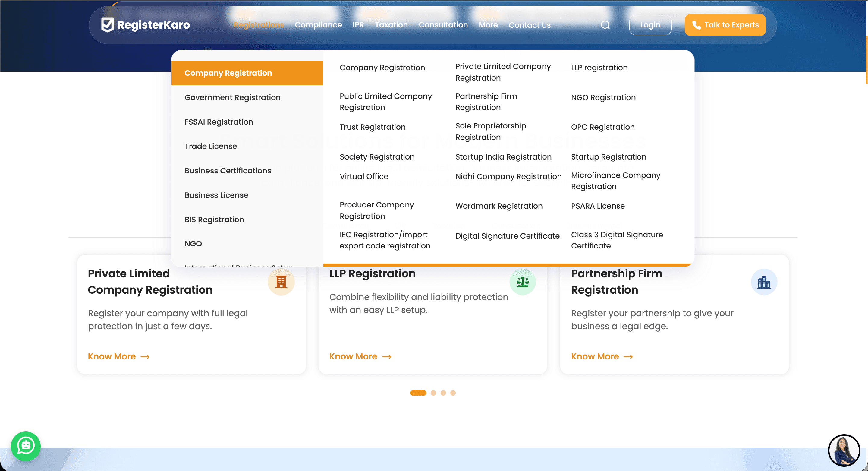Viewport: 868px width, 471px height.
Task: Click the orange building icon on Private Limited card
Action: click(x=281, y=282)
